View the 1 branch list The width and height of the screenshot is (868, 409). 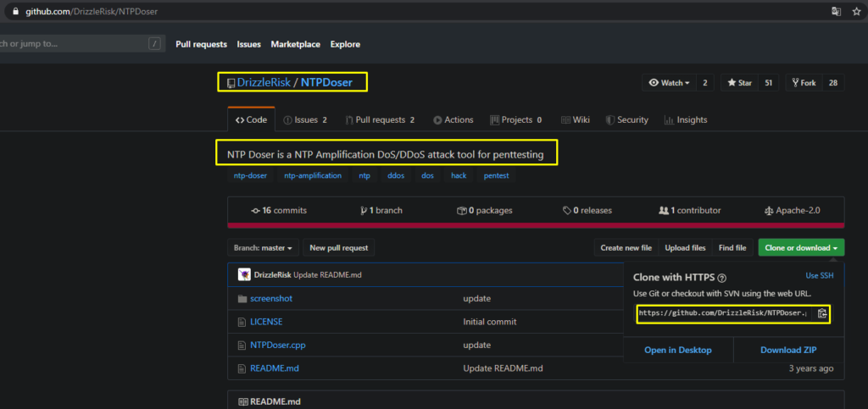click(x=381, y=211)
